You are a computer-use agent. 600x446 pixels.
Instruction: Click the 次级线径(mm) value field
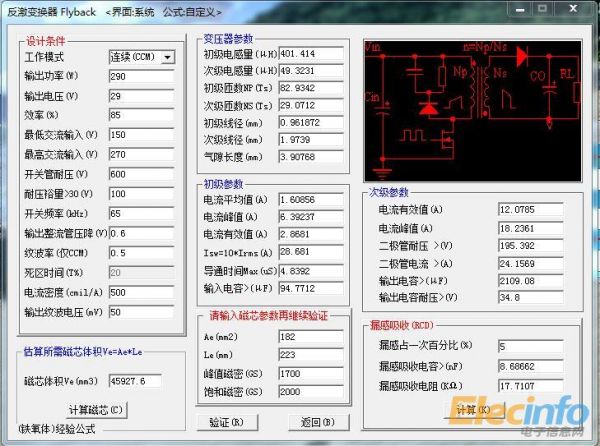click(x=311, y=140)
